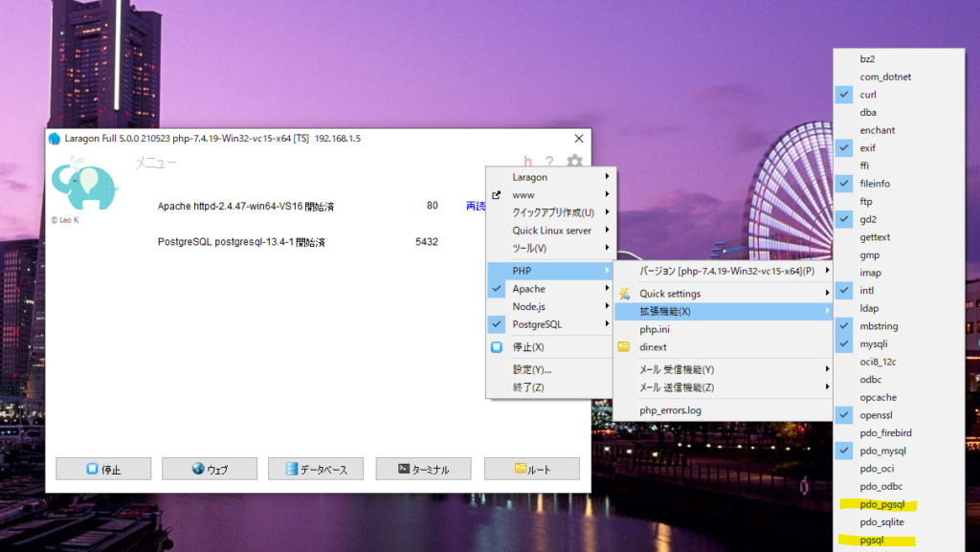Enable the com_dotnet extension

point(899,77)
